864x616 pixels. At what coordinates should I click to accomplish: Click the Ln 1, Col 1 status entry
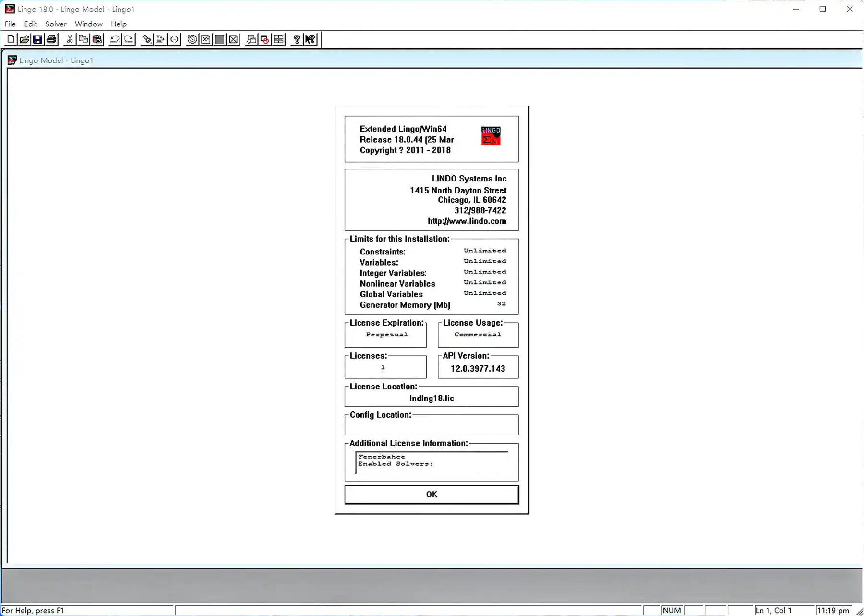click(773, 610)
